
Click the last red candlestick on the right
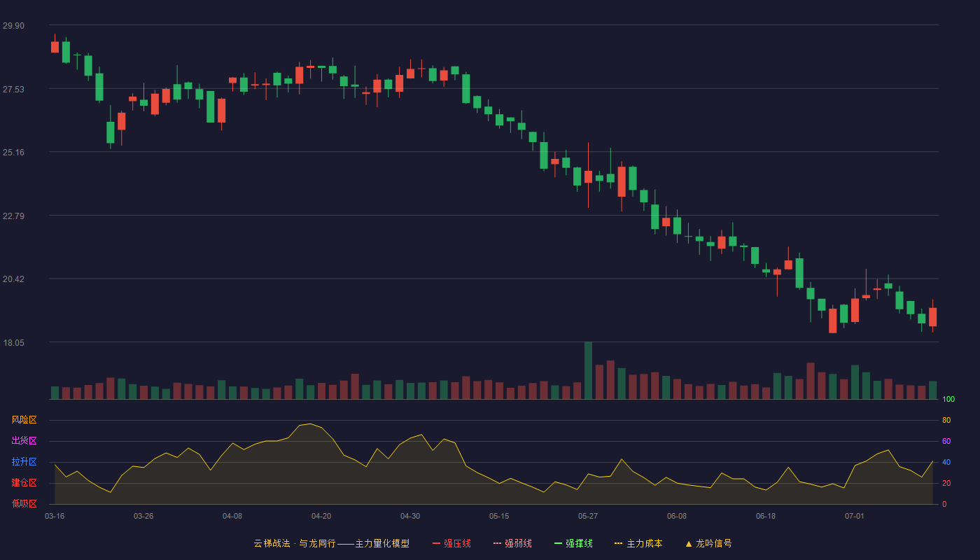[932, 317]
